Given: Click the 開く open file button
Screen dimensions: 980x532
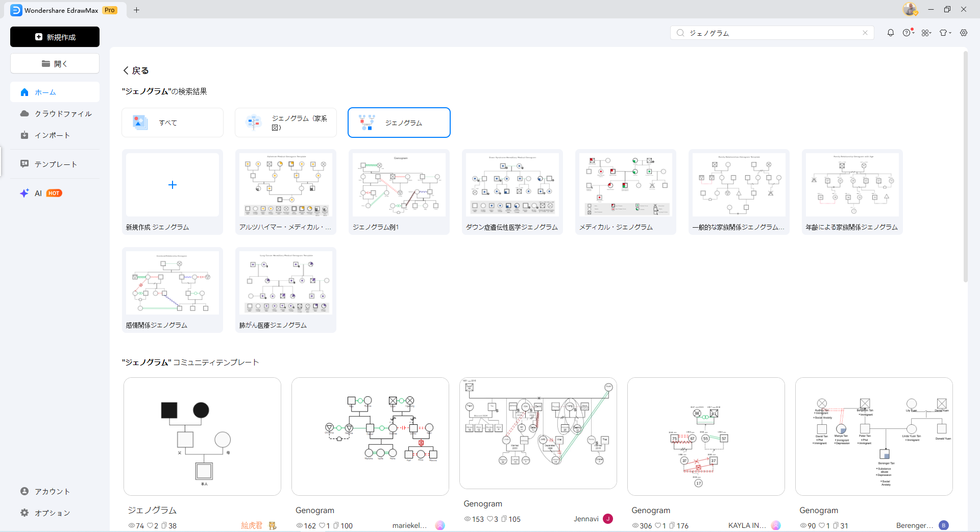Looking at the screenshot, I should pyautogui.click(x=55, y=64).
